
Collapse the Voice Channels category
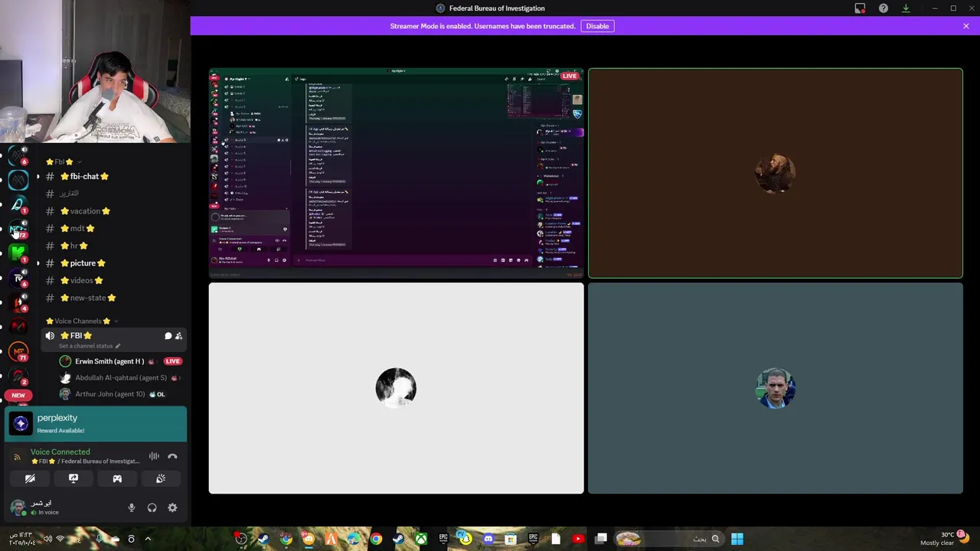coord(81,321)
